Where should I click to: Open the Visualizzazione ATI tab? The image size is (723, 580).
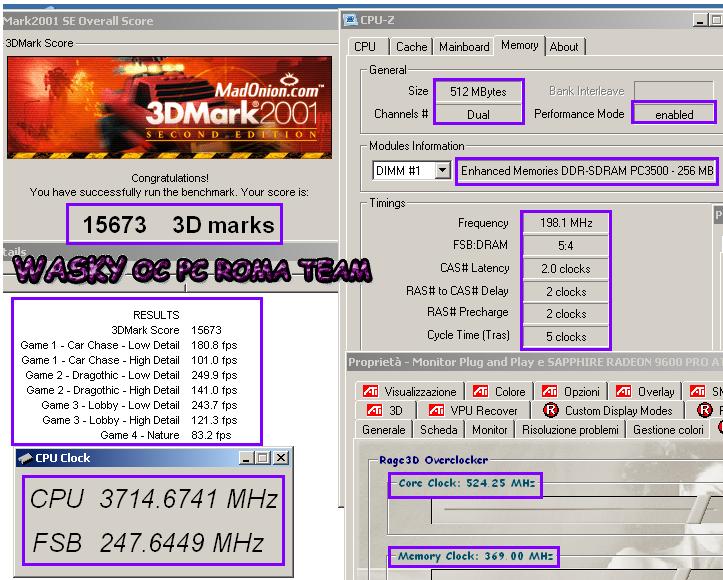tap(410, 391)
